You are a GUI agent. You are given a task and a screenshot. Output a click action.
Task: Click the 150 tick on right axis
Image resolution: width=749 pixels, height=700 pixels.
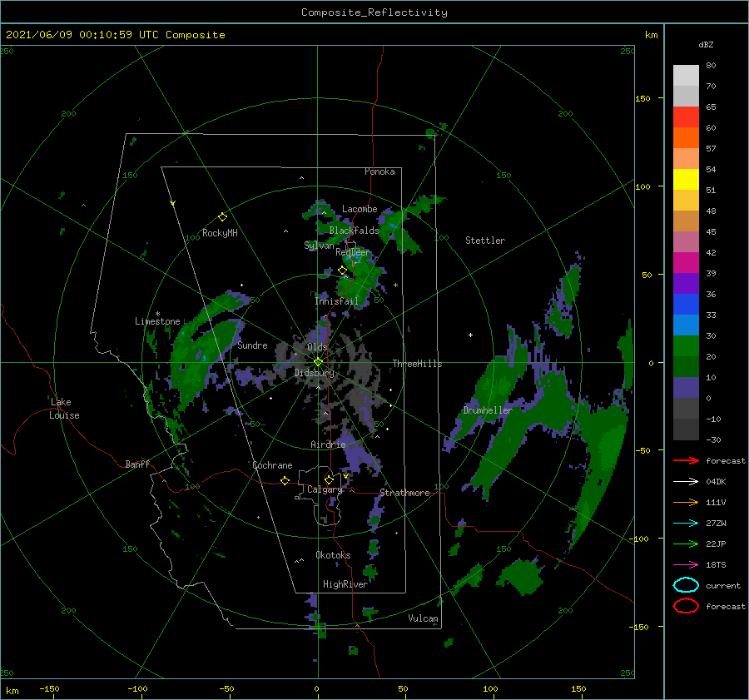[642, 98]
